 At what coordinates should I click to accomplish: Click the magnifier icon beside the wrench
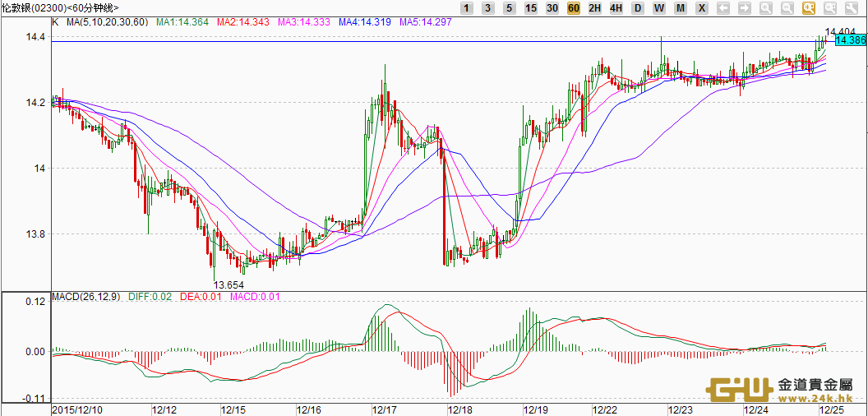tap(830, 8)
